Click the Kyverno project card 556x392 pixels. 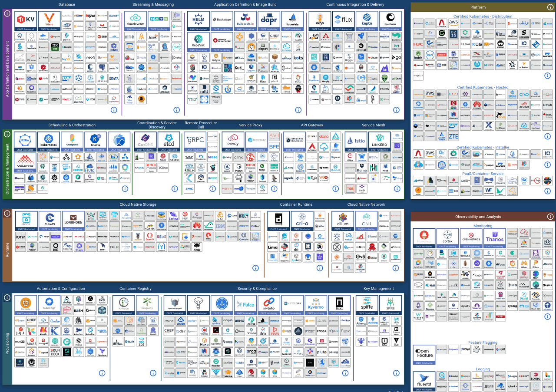pos(316,305)
